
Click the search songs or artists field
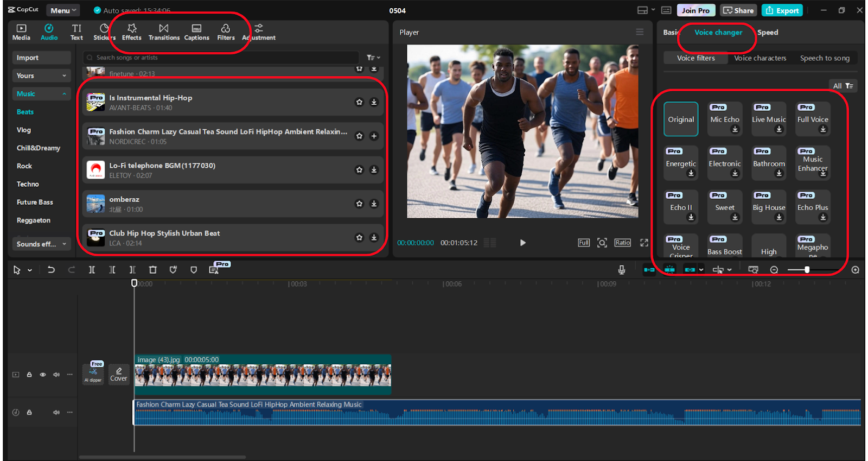point(221,58)
